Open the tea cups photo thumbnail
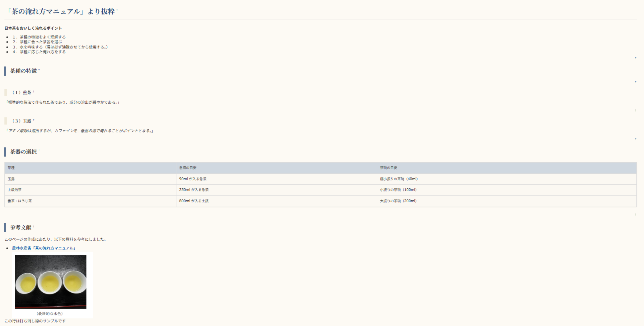This screenshot has width=644, height=326. pos(50,282)
